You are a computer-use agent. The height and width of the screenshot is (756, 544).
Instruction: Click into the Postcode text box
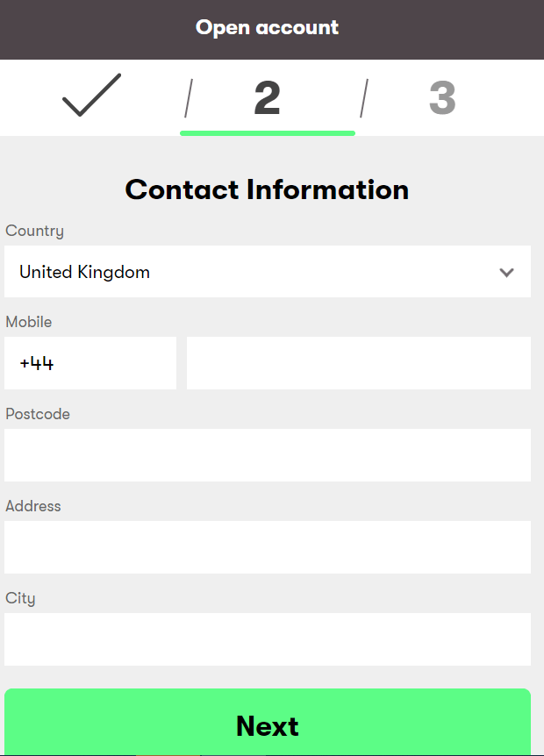267,455
